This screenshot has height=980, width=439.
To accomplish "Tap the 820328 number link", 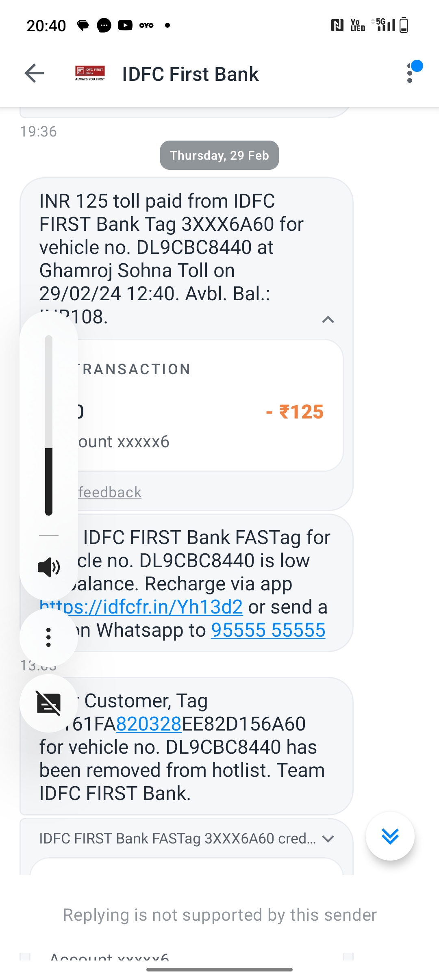I will [x=149, y=724].
